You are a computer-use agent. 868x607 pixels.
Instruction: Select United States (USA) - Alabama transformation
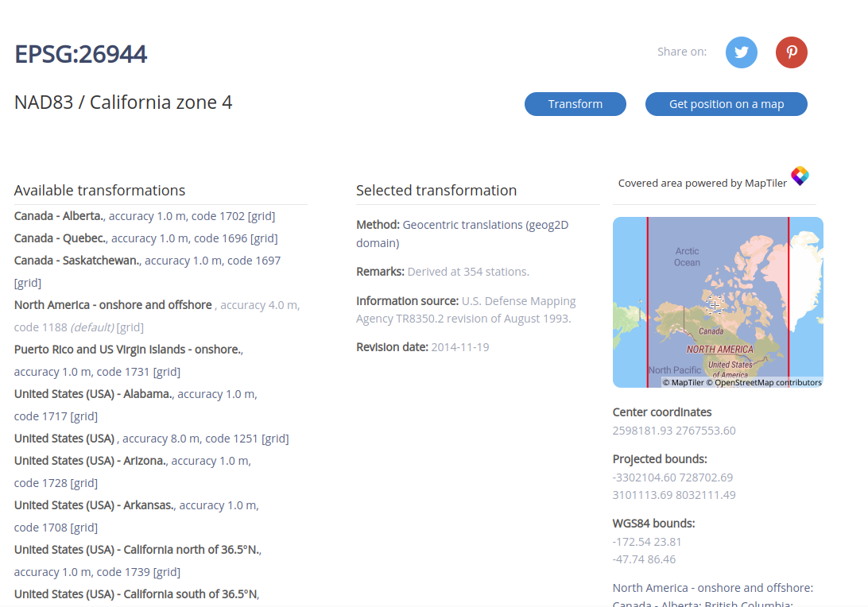pos(93,394)
